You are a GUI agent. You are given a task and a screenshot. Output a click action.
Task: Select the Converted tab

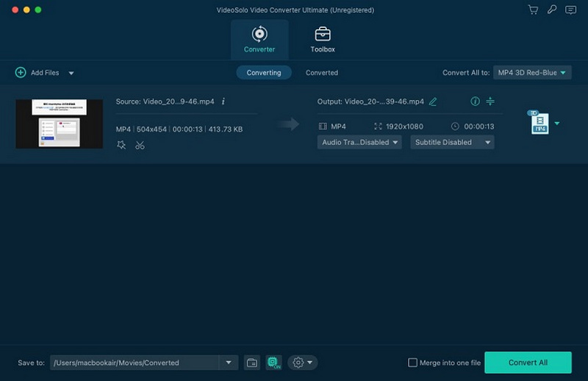(322, 72)
